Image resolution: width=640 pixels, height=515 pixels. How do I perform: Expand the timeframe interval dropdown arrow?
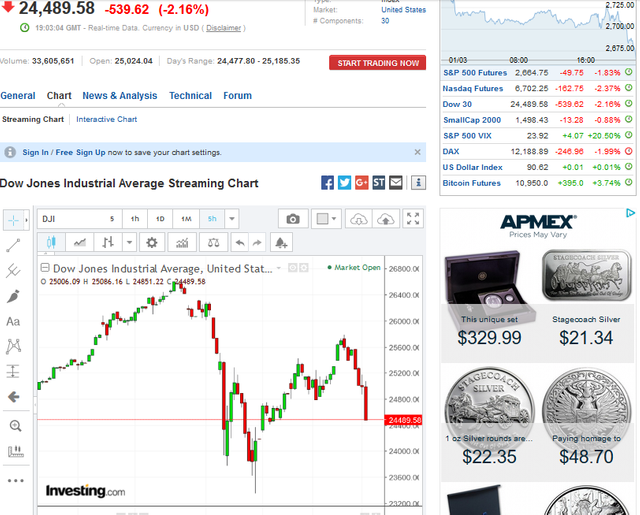coord(232,219)
